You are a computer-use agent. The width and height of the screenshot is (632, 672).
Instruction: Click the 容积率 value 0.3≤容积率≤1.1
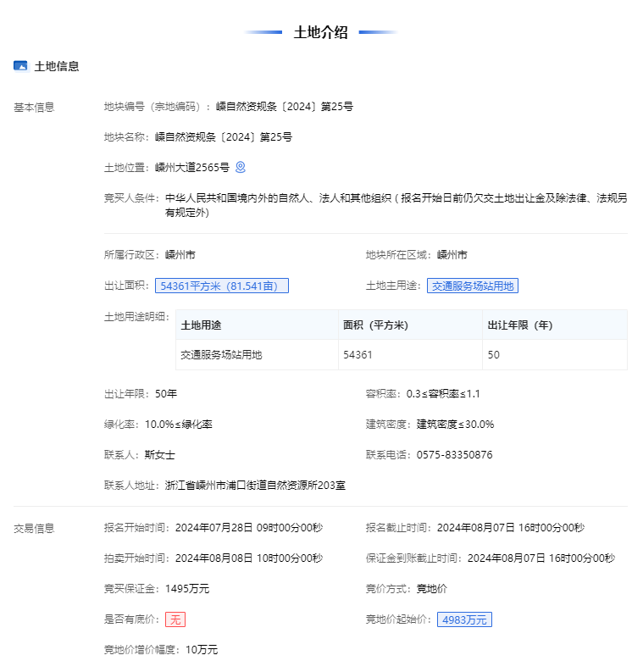pyautogui.click(x=443, y=394)
